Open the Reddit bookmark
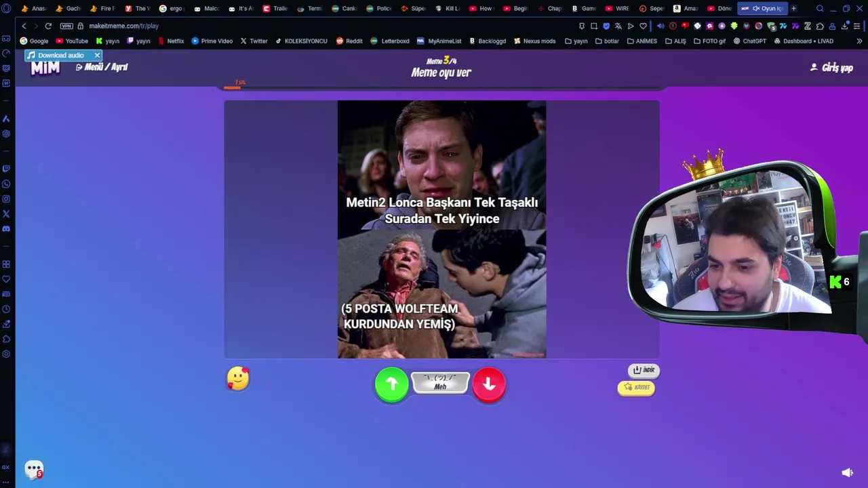This screenshot has height=488, width=868. [x=349, y=41]
